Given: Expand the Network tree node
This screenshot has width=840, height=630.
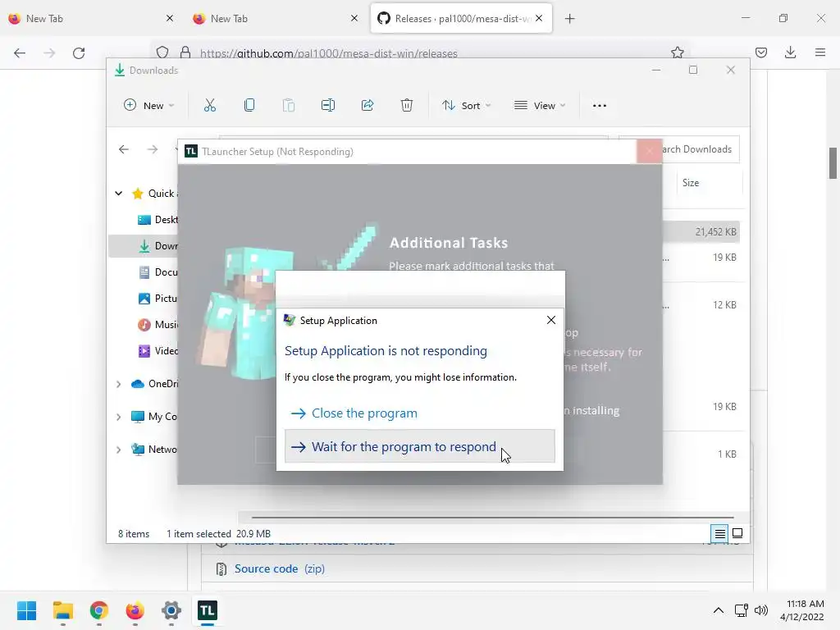Looking at the screenshot, I should (118, 450).
